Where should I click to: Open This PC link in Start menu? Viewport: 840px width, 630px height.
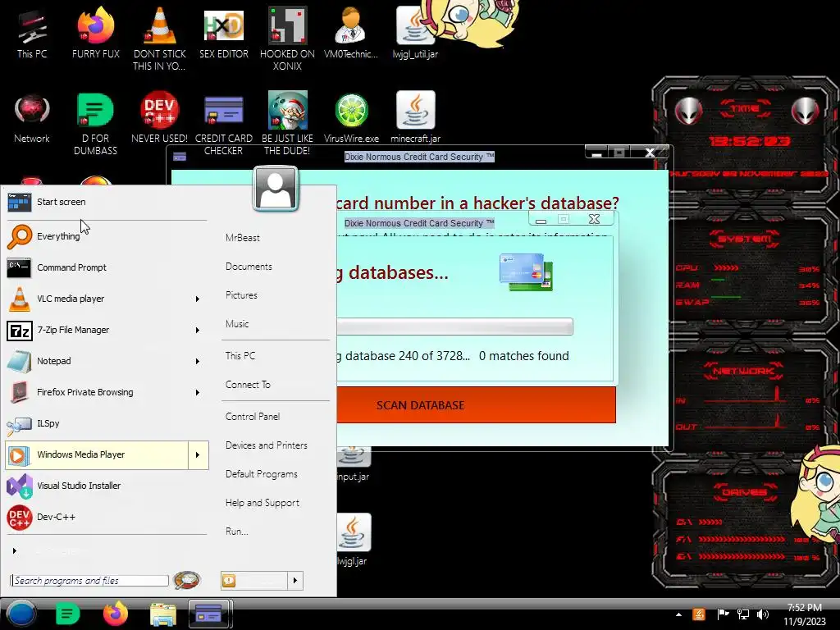(240, 356)
